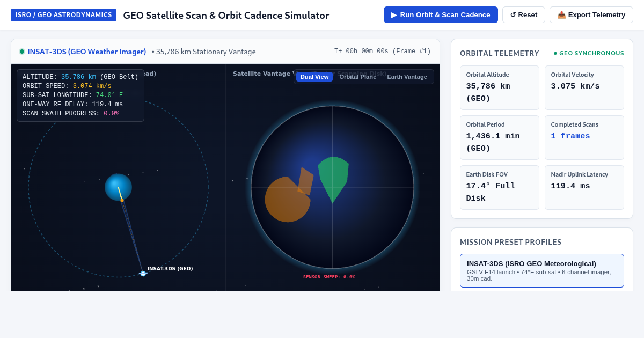The image size is (644, 338).
Task: Click the ORBIT SPEED 3.074 km/s line
Action: [67, 86]
